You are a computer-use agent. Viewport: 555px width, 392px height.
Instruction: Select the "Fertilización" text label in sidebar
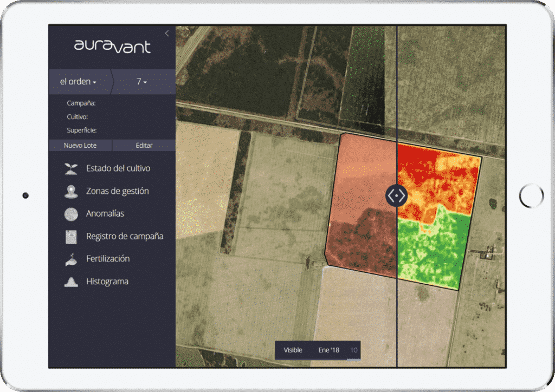(x=108, y=259)
